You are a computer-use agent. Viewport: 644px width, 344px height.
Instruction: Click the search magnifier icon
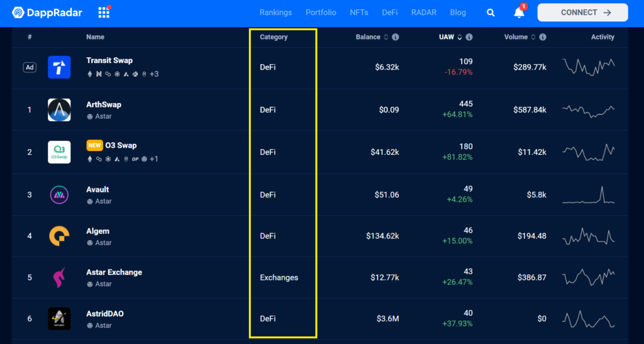pos(491,13)
